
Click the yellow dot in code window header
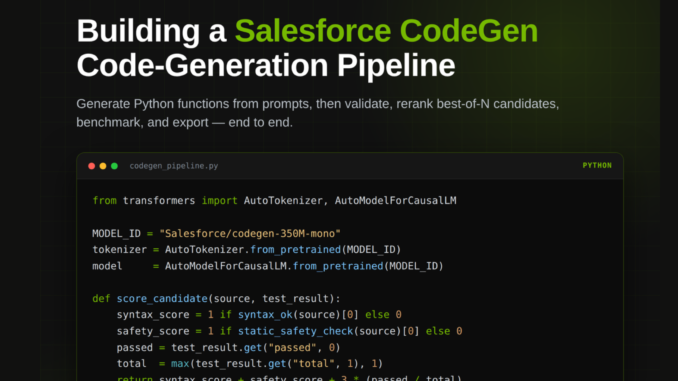coord(103,166)
